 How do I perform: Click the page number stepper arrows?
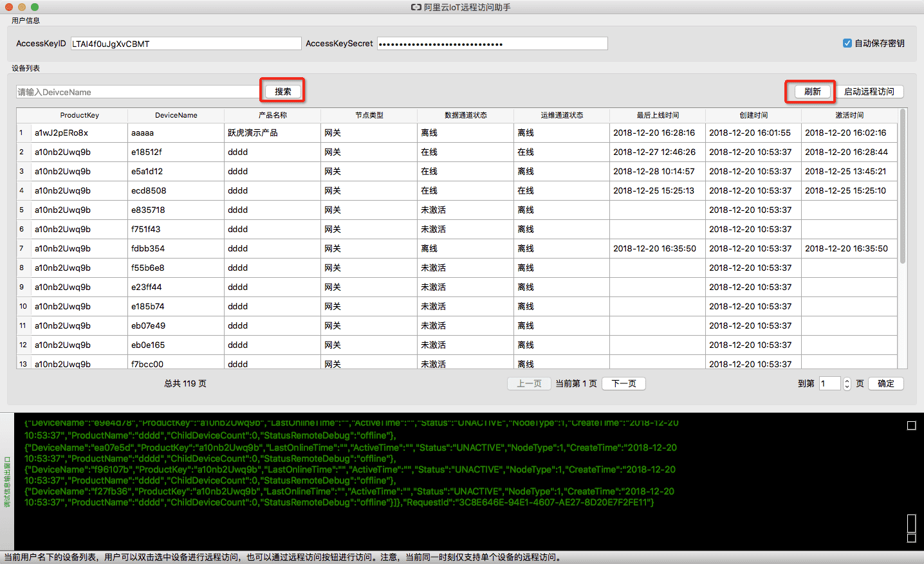[847, 383]
